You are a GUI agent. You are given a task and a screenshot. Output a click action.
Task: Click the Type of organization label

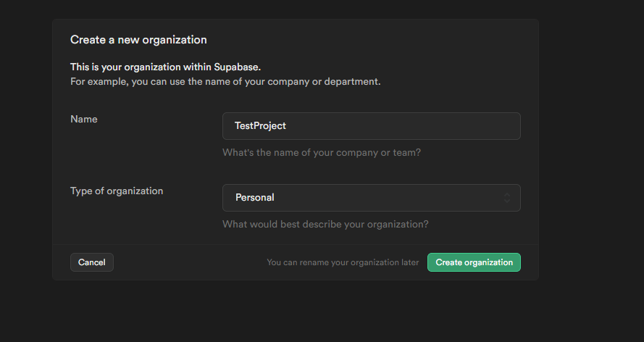click(x=117, y=191)
